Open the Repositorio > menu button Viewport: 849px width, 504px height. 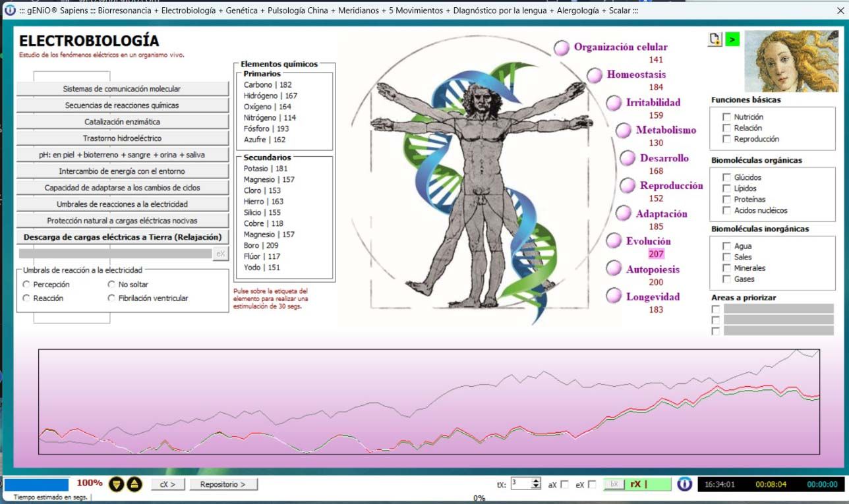point(223,484)
